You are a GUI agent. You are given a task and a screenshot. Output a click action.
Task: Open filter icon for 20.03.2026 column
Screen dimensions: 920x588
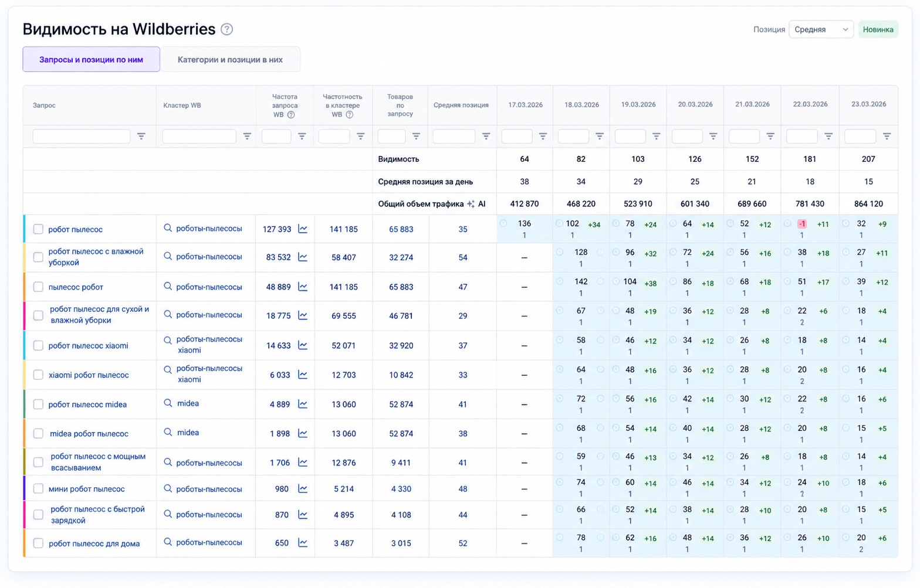(x=713, y=136)
